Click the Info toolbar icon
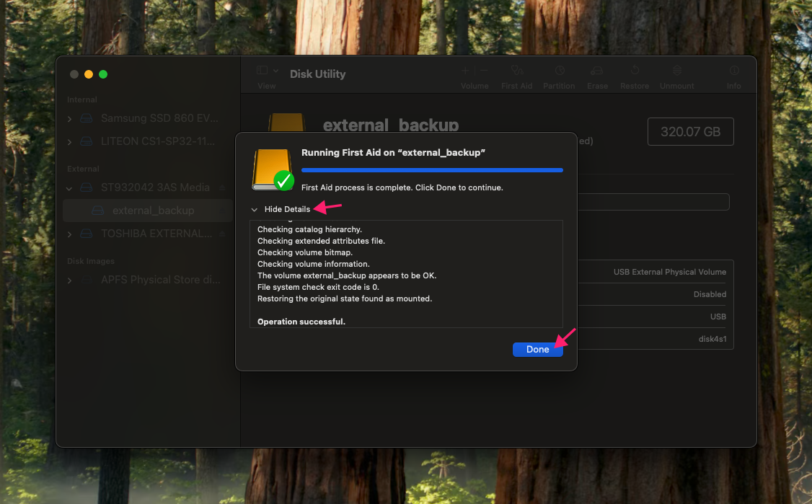 (734, 71)
